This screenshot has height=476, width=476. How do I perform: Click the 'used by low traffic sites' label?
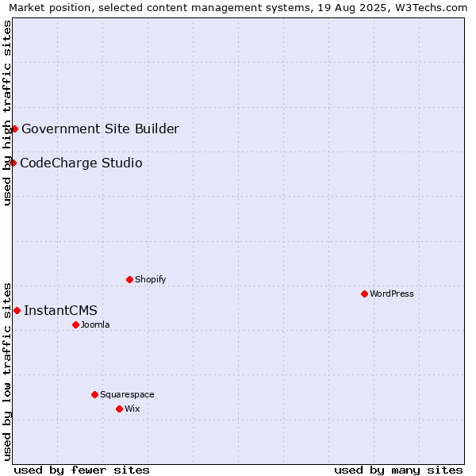[6, 372]
